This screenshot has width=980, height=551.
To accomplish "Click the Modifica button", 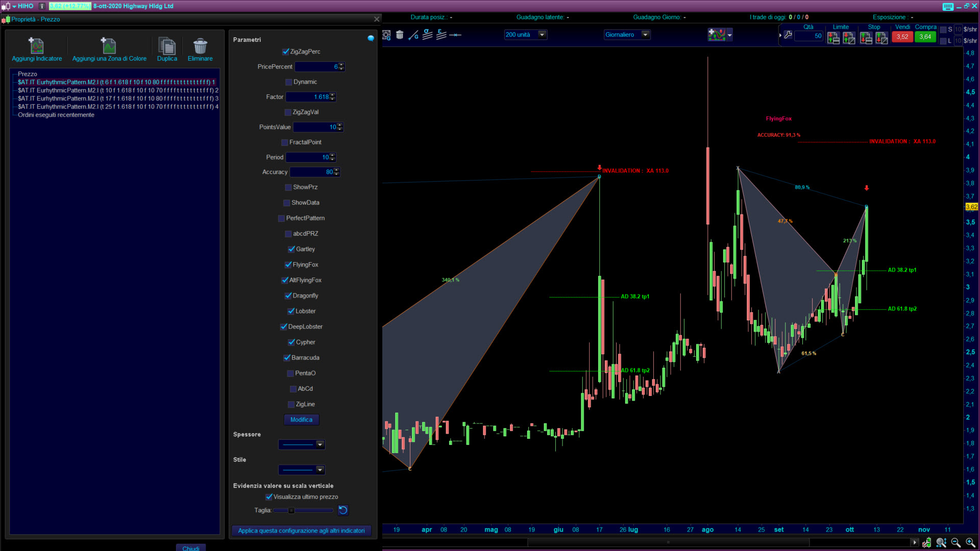I will point(301,420).
